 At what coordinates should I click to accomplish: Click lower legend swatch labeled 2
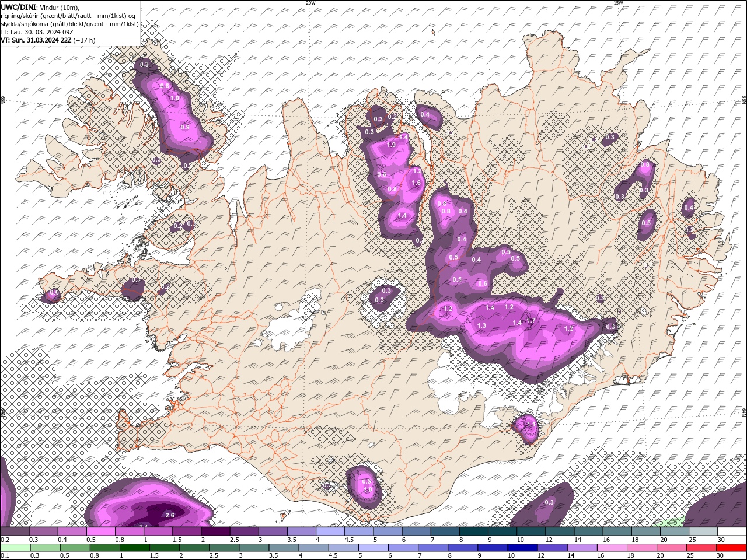(194, 548)
